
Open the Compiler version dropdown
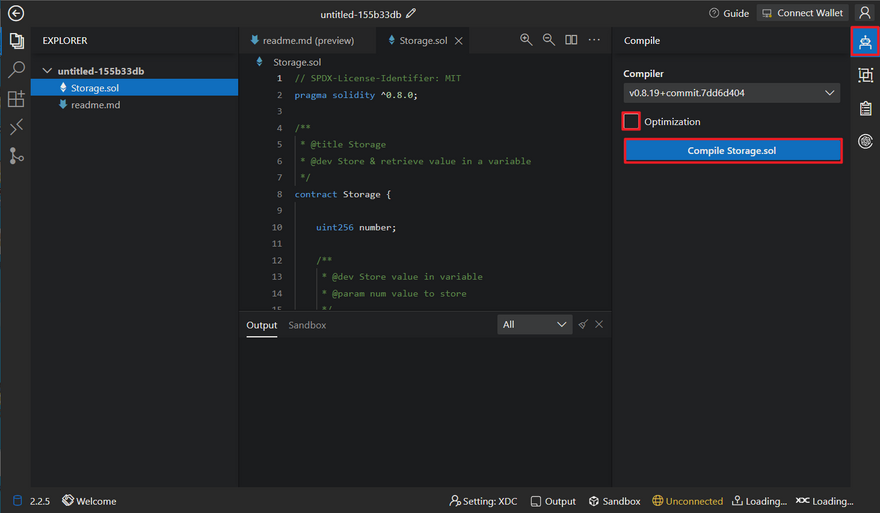coord(731,93)
